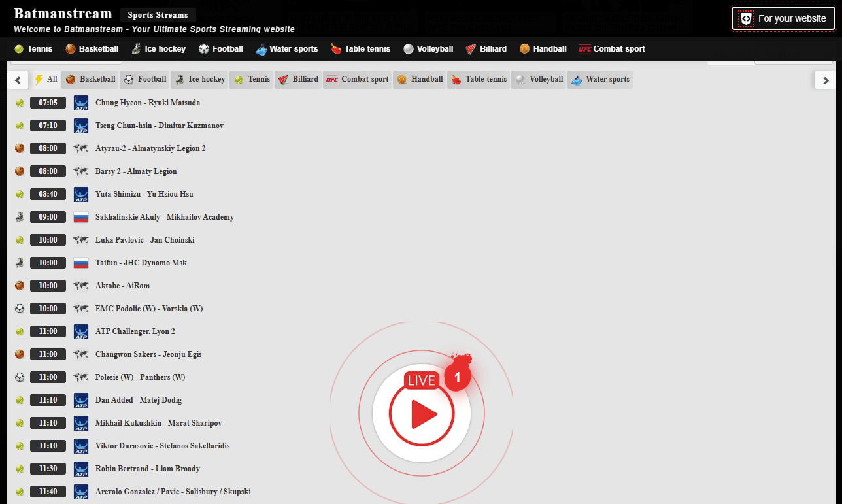Viewport: 842px width, 504px height.
Task: Open the For your website button
Action: coord(783,18)
